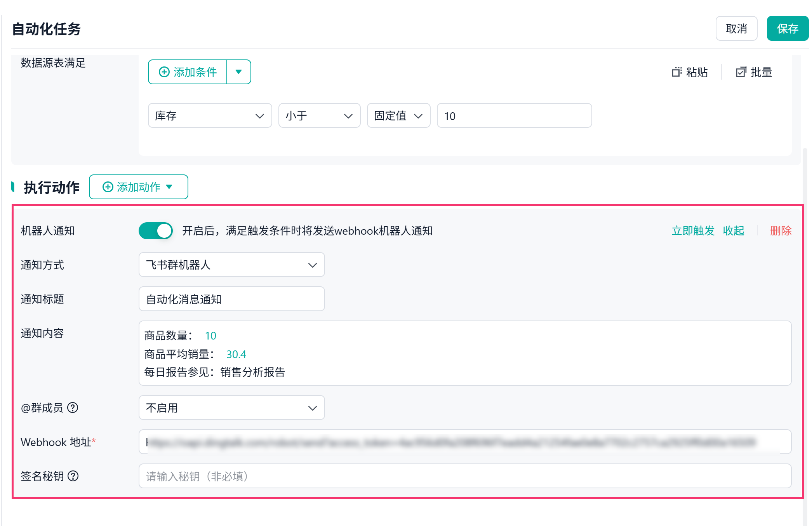The width and height of the screenshot is (812, 526).
Task: Click the 添加条件 button
Action: click(x=188, y=72)
